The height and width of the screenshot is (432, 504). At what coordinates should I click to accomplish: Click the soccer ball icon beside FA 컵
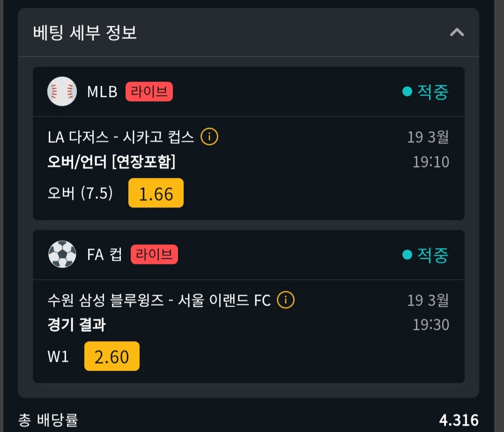point(62,254)
